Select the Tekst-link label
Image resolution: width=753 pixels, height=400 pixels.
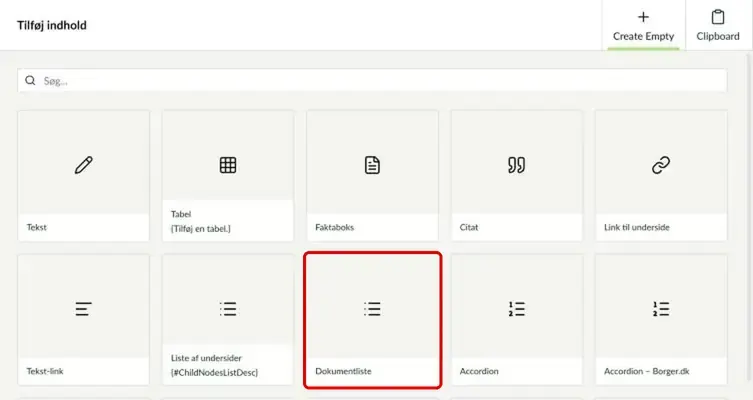point(45,371)
